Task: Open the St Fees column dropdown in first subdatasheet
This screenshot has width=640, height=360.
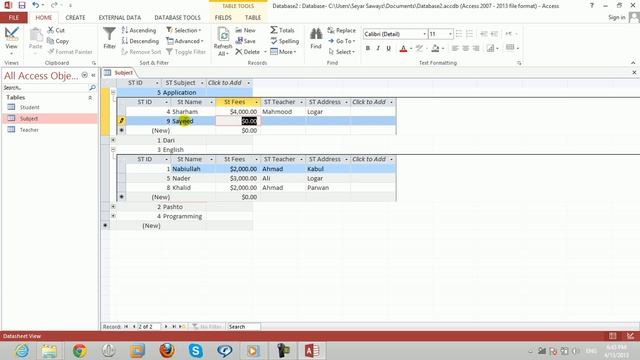Action: click(256, 102)
